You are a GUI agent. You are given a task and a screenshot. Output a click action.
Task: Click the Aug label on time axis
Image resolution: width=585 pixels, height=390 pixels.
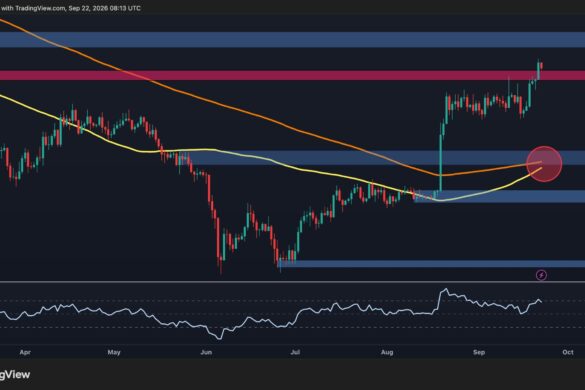tap(387, 352)
